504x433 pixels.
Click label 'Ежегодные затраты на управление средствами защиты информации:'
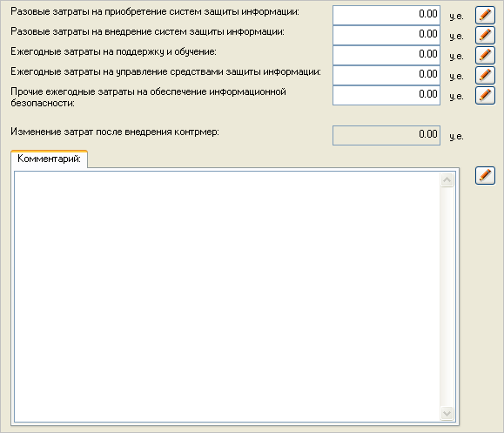point(166,71)
